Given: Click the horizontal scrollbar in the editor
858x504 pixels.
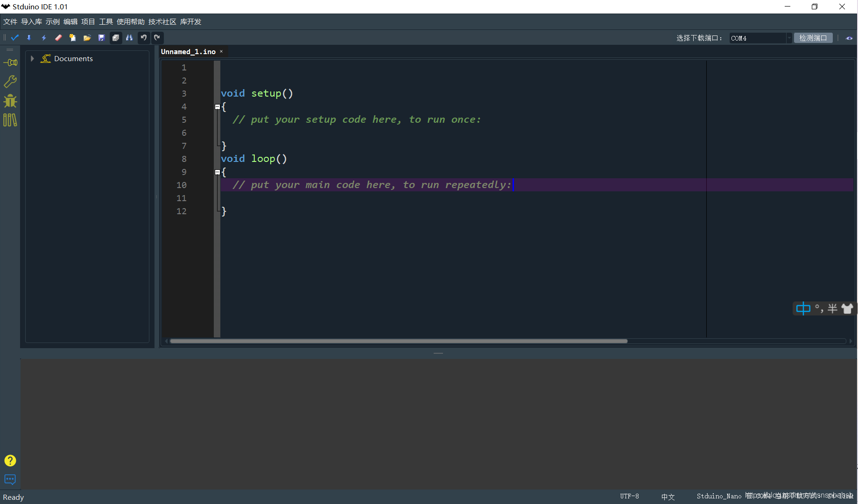Looking at the screenshot, I should [x=399, y=341].
